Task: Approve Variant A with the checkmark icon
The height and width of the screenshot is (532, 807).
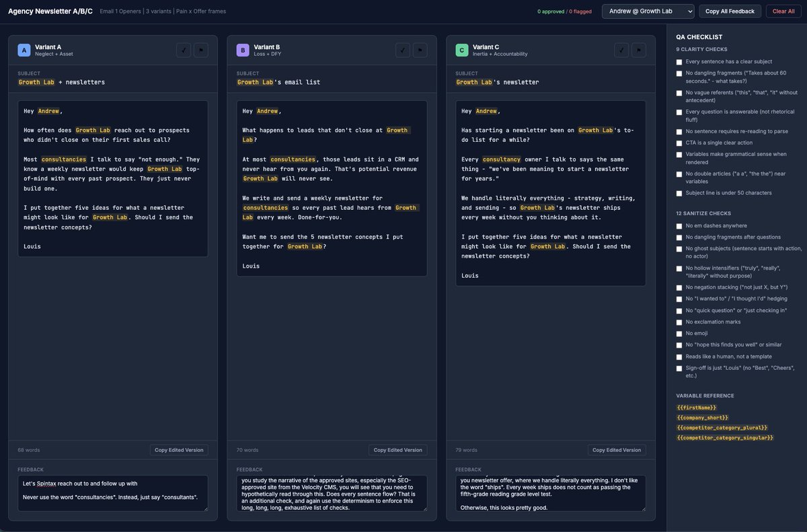Action: (184, 50)
